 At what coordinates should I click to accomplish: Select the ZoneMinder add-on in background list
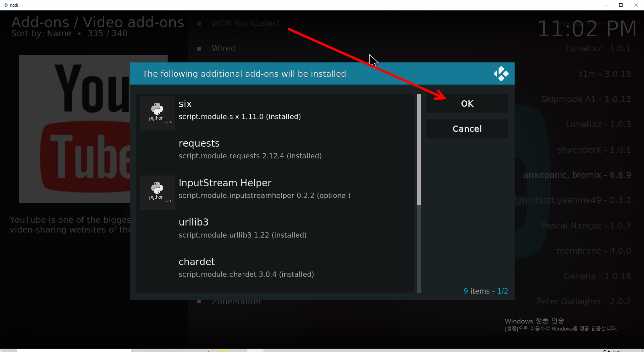pyautogui.click(x=236, y=302)
